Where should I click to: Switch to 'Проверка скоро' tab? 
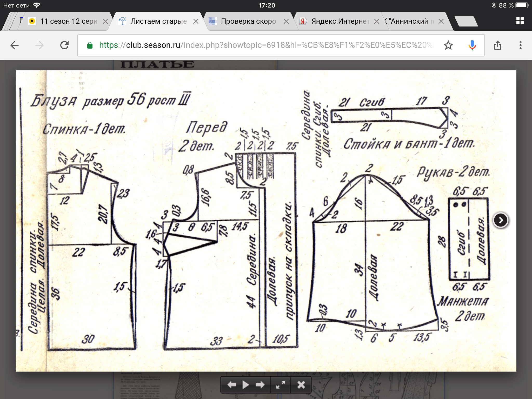(x=248, y=21)
